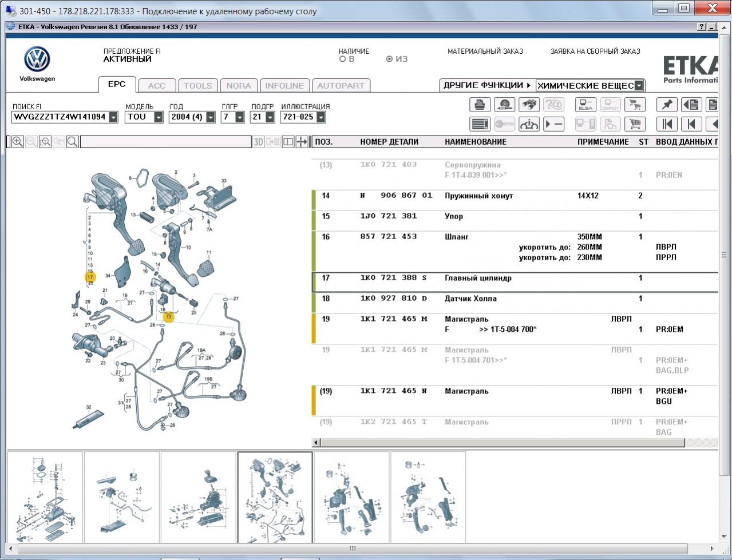Click МАТЕРИАЛЬНЫЙ ЗАКАЗ link

(485, 51)
